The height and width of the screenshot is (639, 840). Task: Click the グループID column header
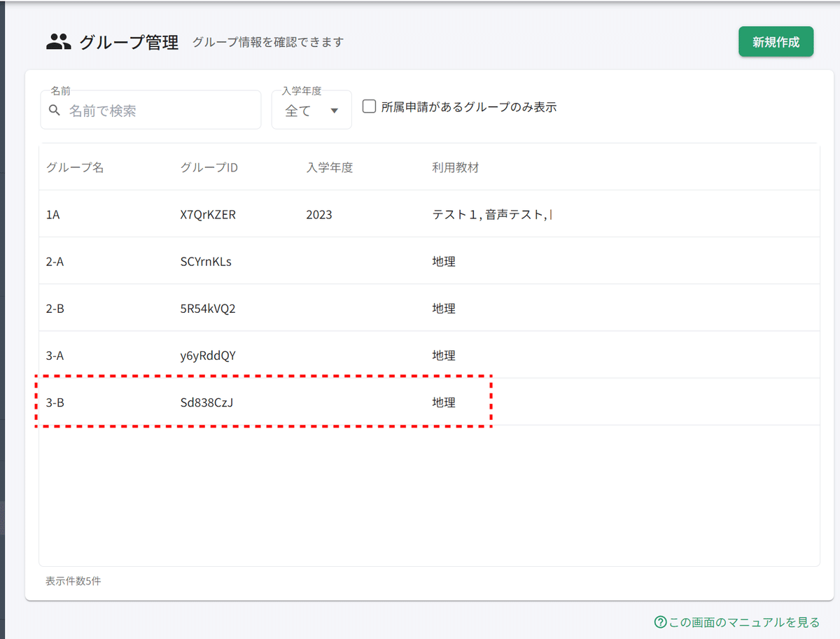(x=209, y=167)
